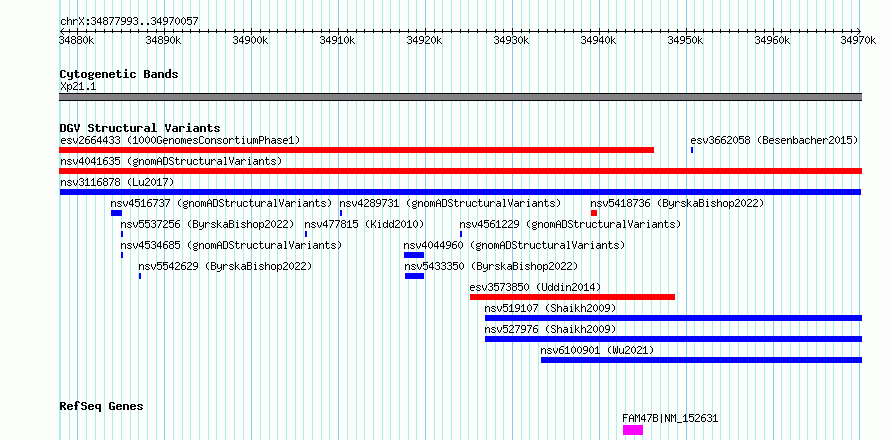This screenshot has height=440, width=890.
Task: Click the 34950k ruler tick label
Action: tap(685, 40)
